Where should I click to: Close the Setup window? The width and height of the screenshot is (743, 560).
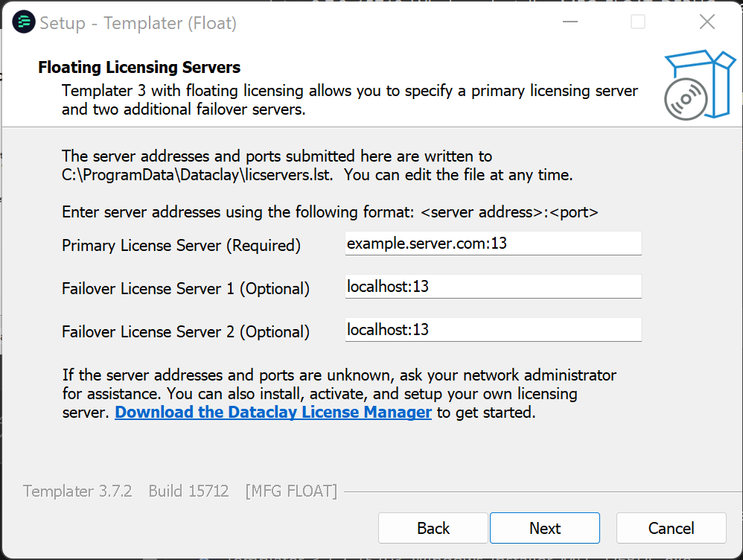pyautogui.click(x=707, y=22)
